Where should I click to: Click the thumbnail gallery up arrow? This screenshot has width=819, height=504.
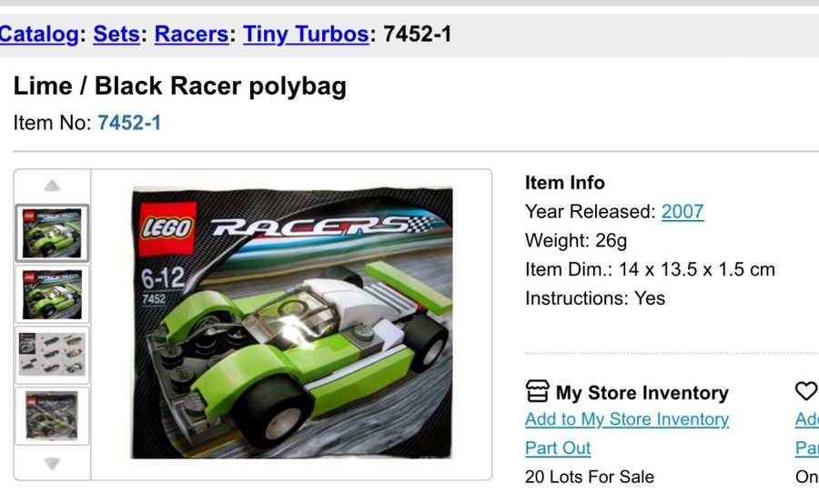[52, 186]
